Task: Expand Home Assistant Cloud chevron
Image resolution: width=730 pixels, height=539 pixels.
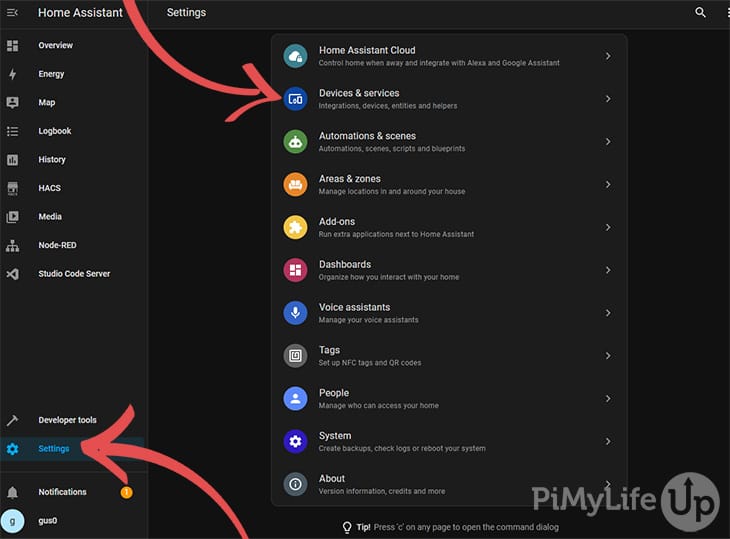Action: tap(608, 56)
